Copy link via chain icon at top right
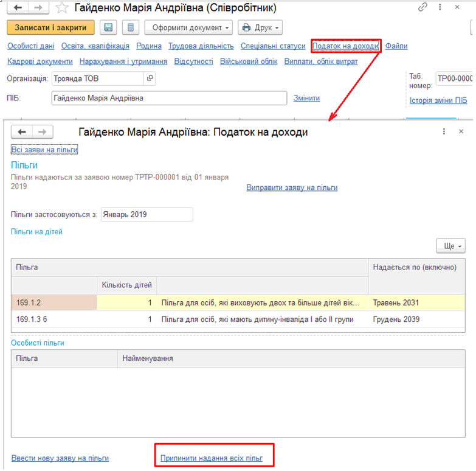This screenshot has width=476, height=471. [x=423, y=7]
